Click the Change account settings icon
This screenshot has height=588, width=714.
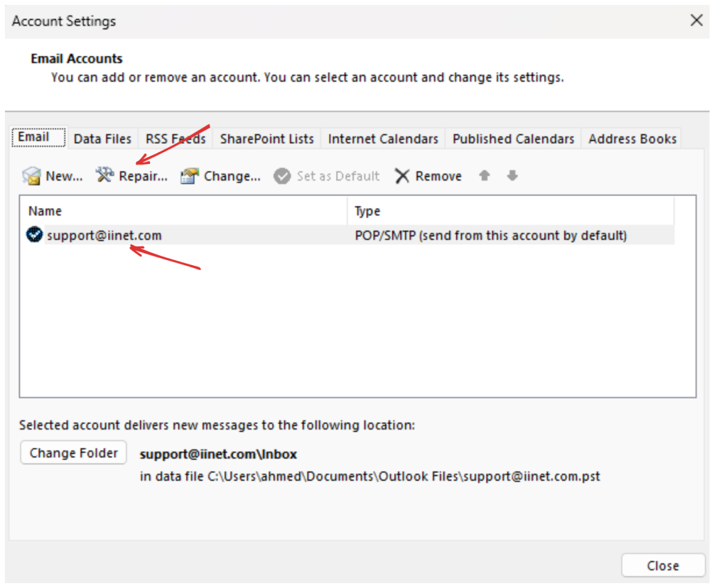click(x=190, y=176)
